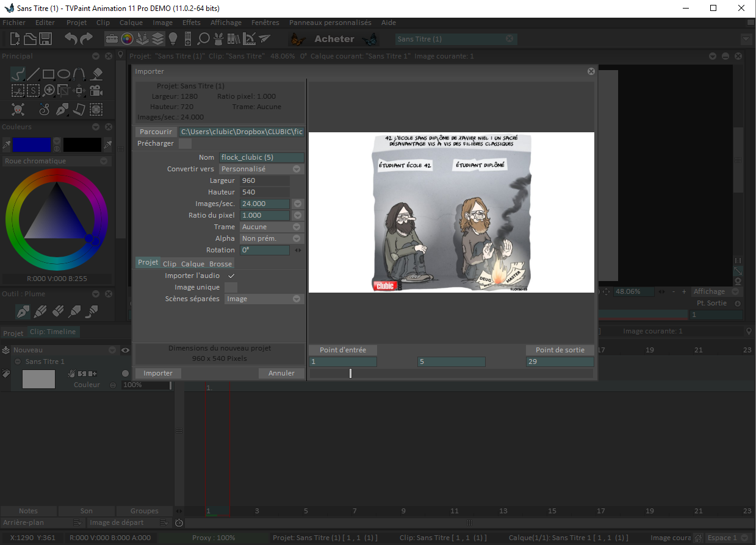Image resolution: width=756 pixels, height=545 pixels.
Task: Select the freehand stroke tool in Principal panel
Action: click(18, 74)
